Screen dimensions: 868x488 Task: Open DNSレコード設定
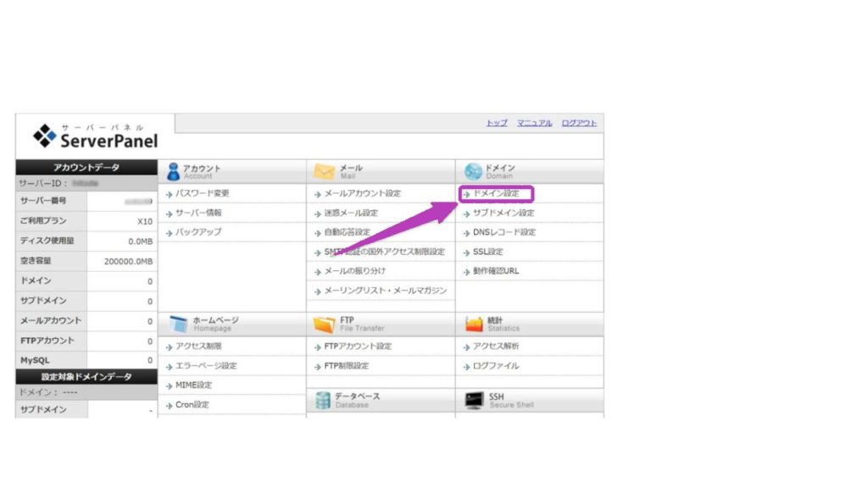pyautogui.click(x=504, y=232)
